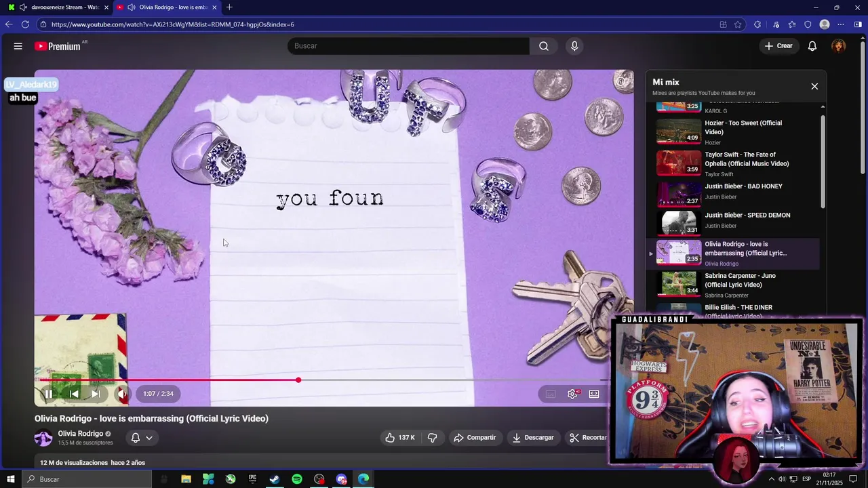
Task: Go back in the browser
Action: pyautogui.click(x=9, y=24)
